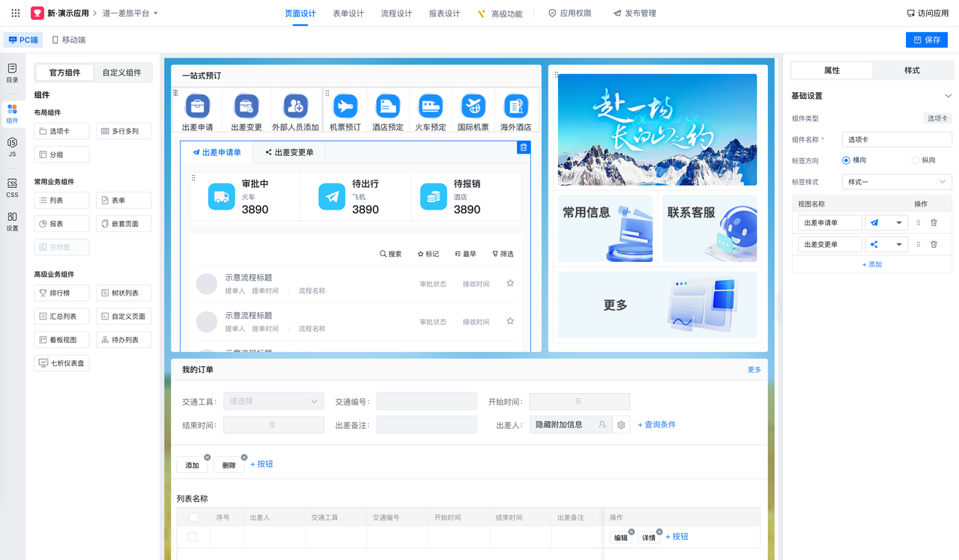Switch to the 样式 properties tab
The image size is (959, 560).
tap(912, 70)
